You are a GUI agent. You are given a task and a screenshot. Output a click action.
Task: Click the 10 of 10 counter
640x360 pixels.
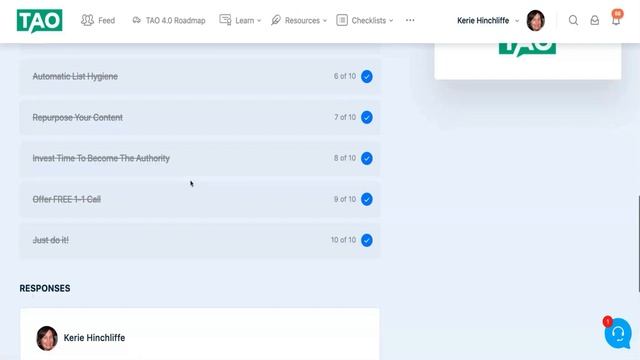pos(343,240)
